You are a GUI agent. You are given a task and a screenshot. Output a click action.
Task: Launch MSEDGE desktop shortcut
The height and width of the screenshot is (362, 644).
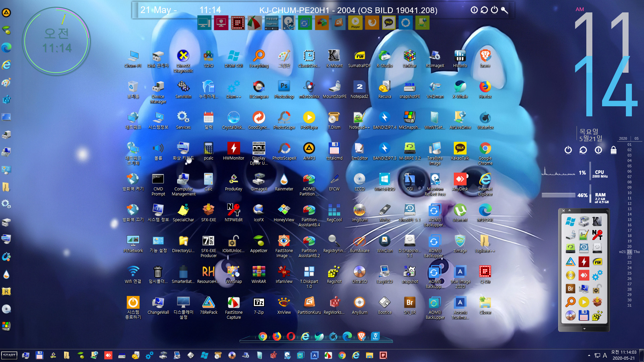pyautogui.click(x=485, y=213)
